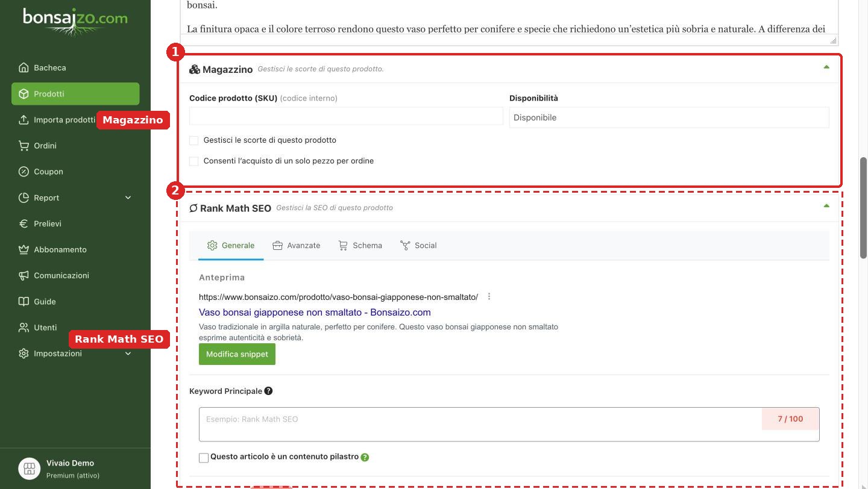This screenshot has width=868, height=489.
Task: Click the Vivaio Demo store avatar
Action: tap(29, 469)
